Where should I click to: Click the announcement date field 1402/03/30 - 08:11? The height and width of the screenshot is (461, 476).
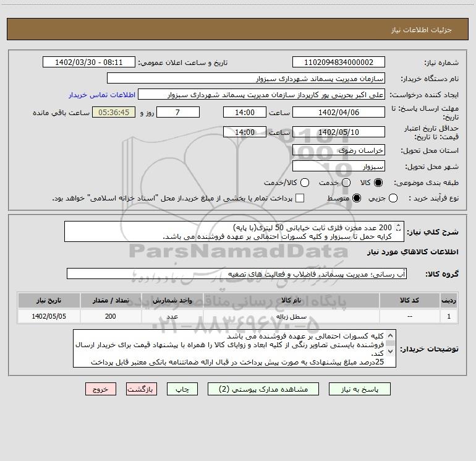(88, 62)
